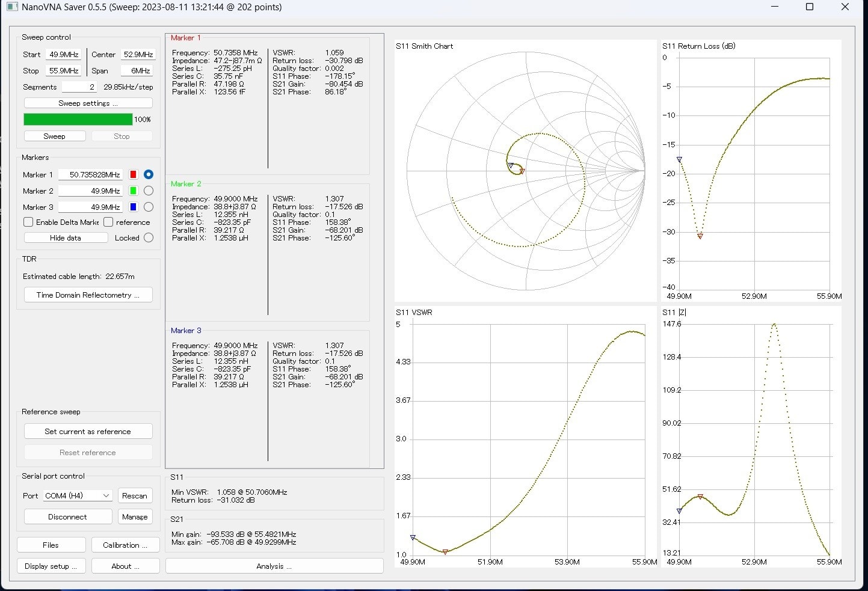Click the red marker on Smith Chart
Viewport: 868px width, 591px height.
click(522, 171)
